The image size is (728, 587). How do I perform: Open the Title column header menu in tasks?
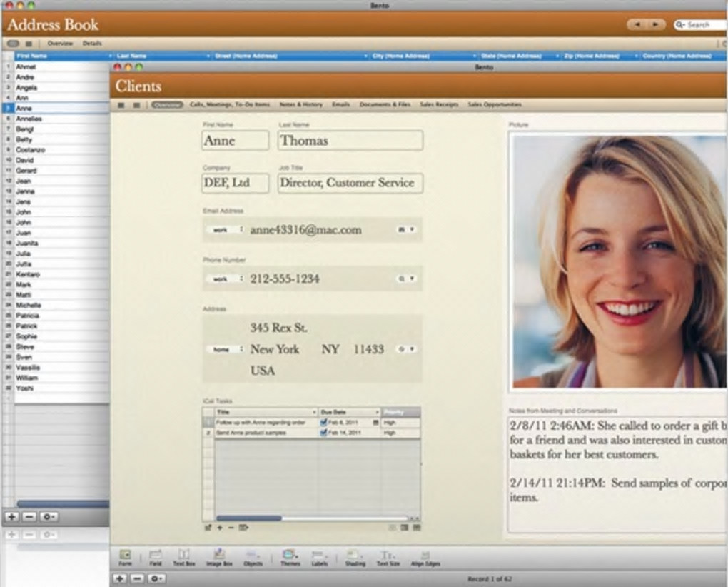coord(314,412)
